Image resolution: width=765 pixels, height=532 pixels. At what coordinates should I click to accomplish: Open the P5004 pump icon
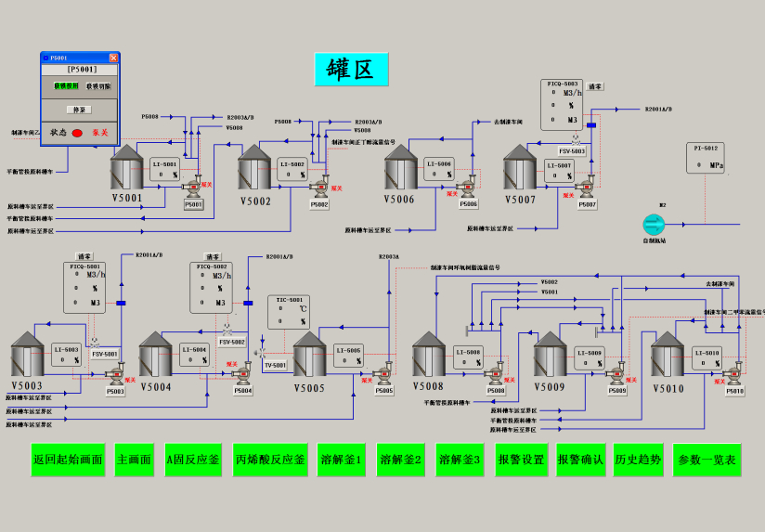[x=242, y=374]
